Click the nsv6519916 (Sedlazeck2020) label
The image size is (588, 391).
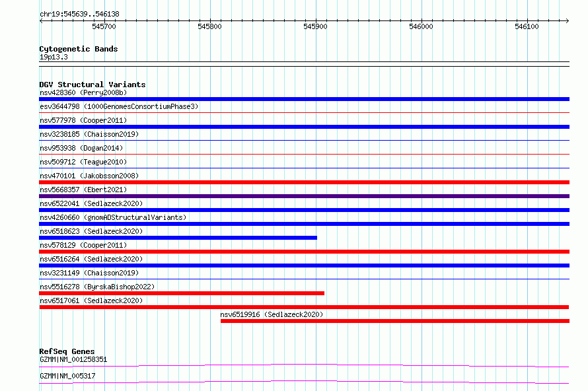(x=272, y=314)
